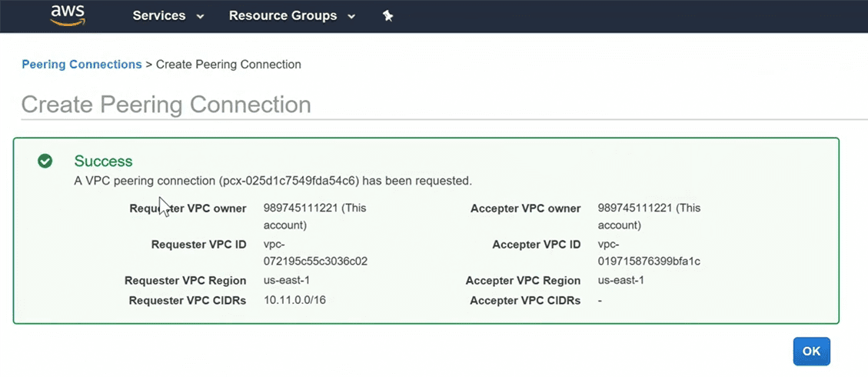Click the Create Peering Connection page heading

166,105
